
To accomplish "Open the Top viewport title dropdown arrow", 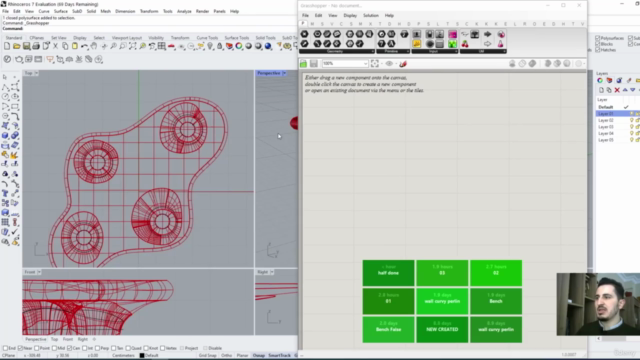I will click(36, 73).
